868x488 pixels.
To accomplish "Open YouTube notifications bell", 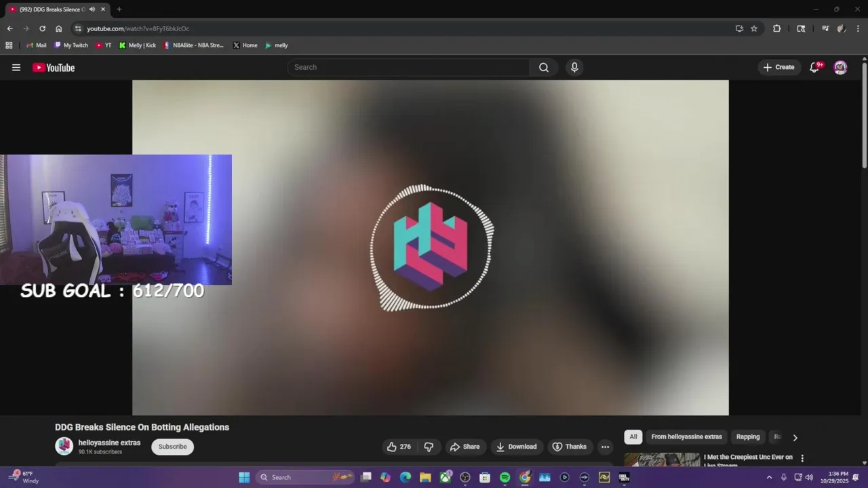I will pyautogui.click(x=814, y=67).
